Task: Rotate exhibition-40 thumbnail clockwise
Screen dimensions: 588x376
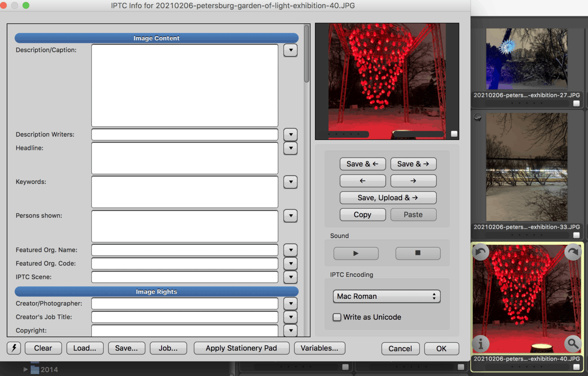Action: [x=573, y=252]
